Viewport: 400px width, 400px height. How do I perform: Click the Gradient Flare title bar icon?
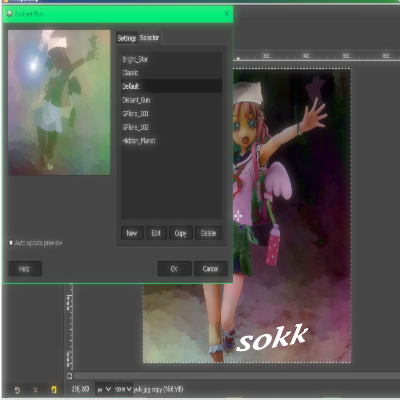point(9,14)
